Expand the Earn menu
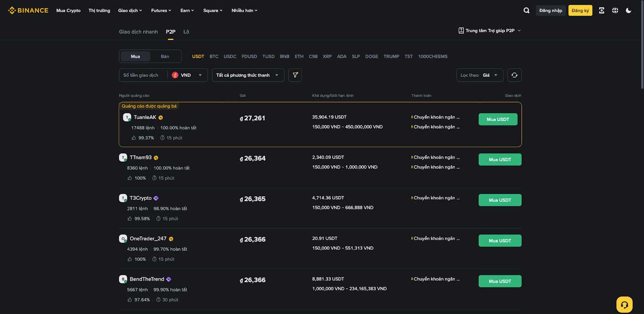Viewport: 644px width, 314px height. (187, 10)
